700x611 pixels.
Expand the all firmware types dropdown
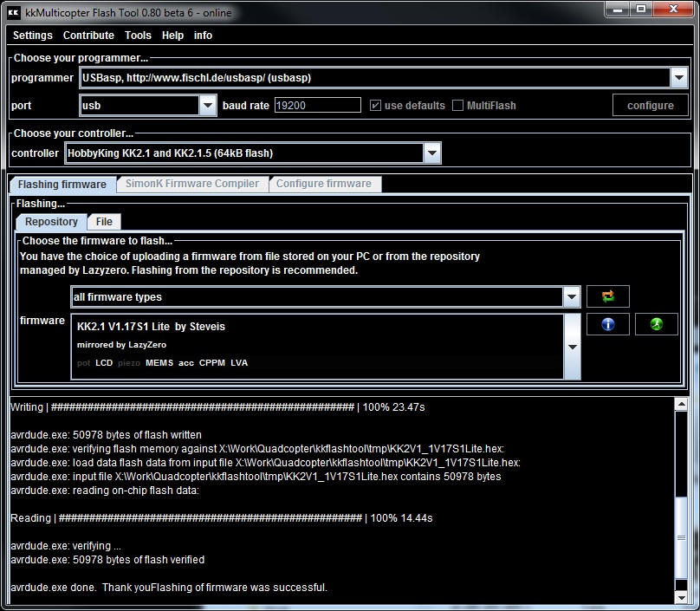[x=572, y=297]
